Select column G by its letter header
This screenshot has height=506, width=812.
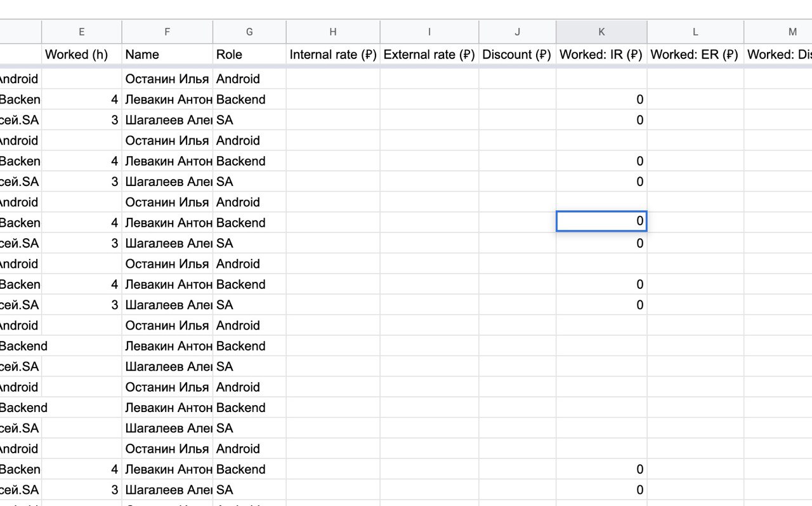point(249,32)
